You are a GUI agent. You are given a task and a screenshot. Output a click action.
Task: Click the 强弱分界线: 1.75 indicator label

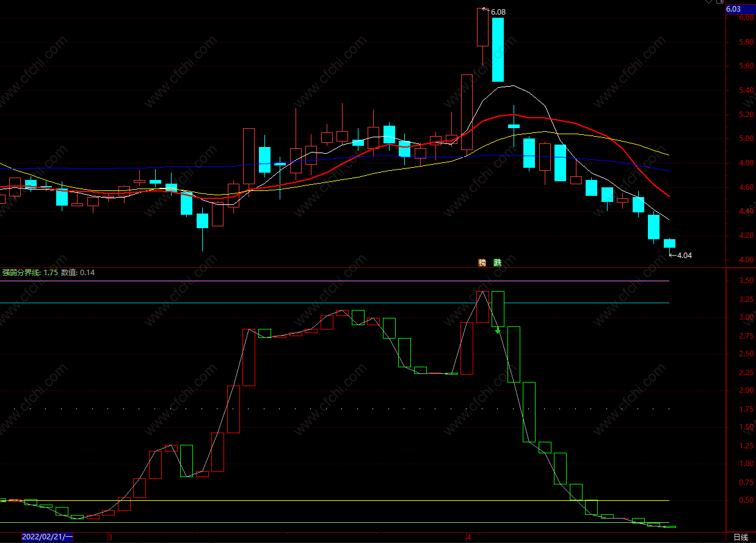tap(30, 272)
